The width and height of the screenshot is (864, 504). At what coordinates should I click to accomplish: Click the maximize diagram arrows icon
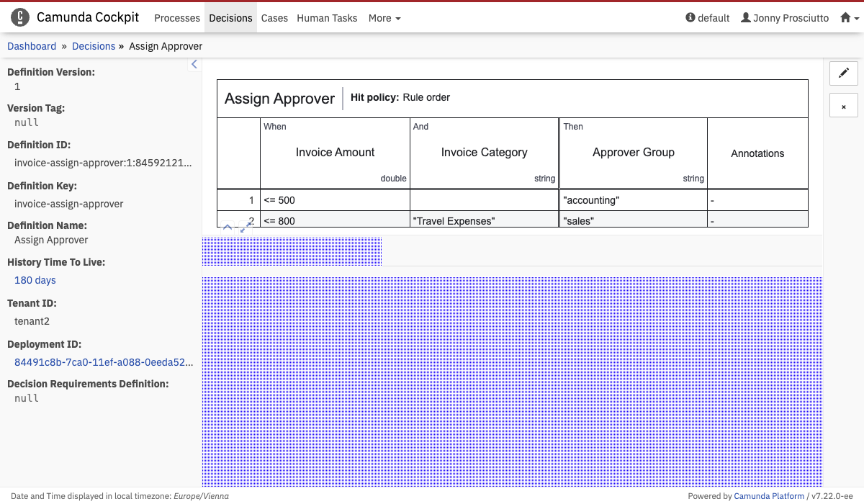pyautogui.click(x=246, y=227)
